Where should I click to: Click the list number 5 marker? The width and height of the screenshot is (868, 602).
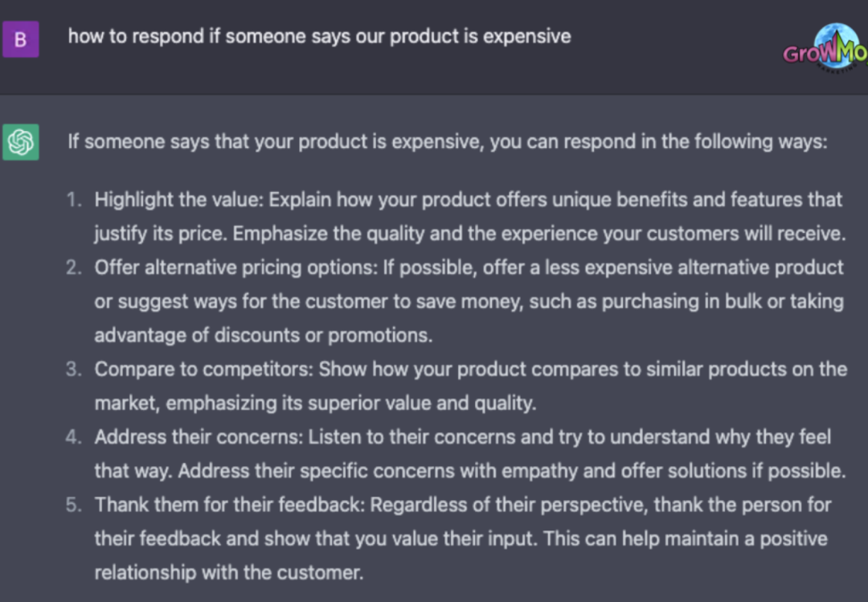75,505
